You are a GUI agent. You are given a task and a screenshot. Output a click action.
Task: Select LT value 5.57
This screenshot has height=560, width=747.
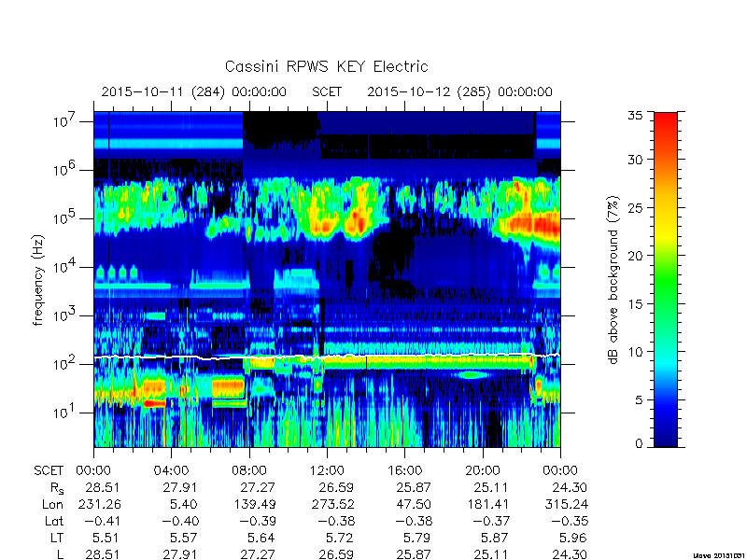[184, 539]
